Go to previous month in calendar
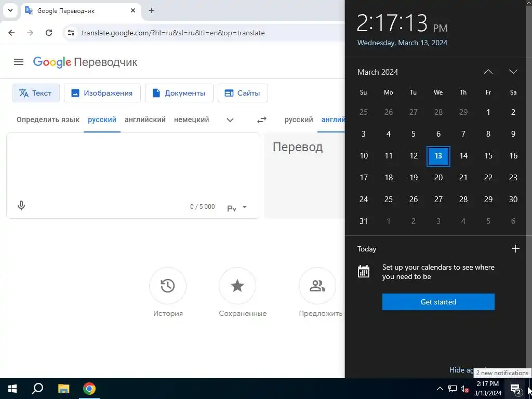 (488, 72)
